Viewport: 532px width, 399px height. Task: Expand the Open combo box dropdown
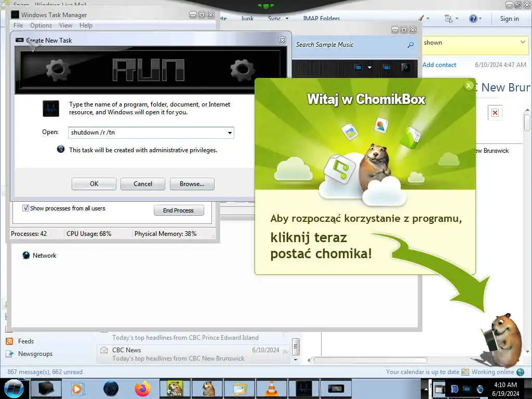tap(230, 132)
